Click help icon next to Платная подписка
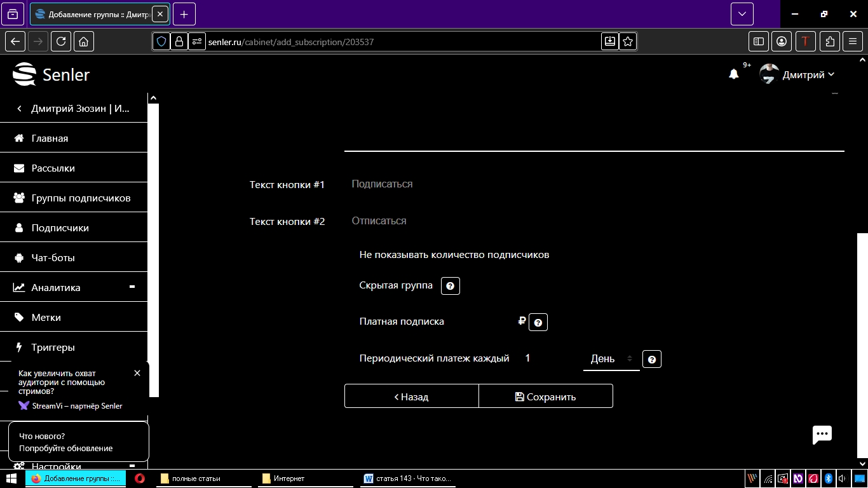The image size is (868, 488). tap(538, 322)
